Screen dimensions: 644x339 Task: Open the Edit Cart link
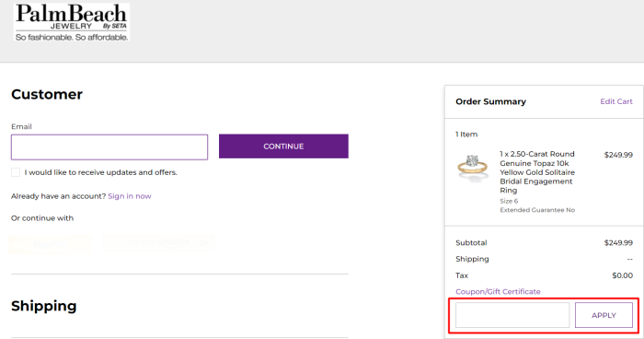pyautogui.click(x=616, y=101)
